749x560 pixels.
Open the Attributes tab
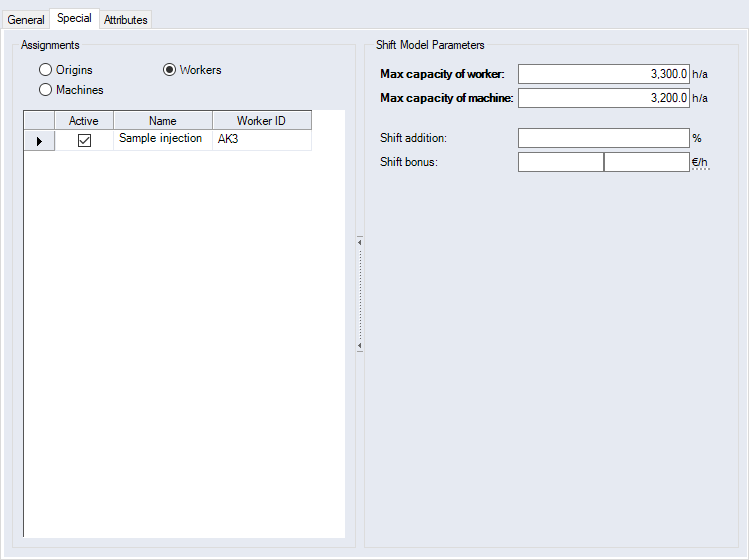point(125,19)
